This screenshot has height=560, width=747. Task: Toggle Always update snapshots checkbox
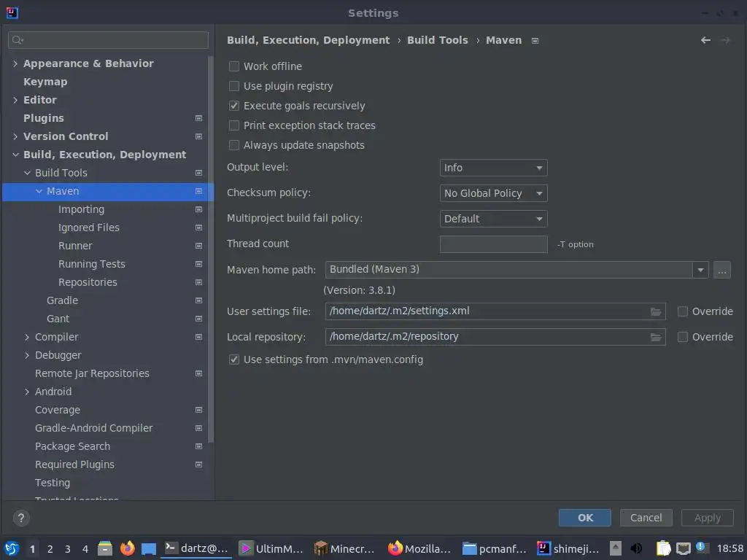coord(234,145)
